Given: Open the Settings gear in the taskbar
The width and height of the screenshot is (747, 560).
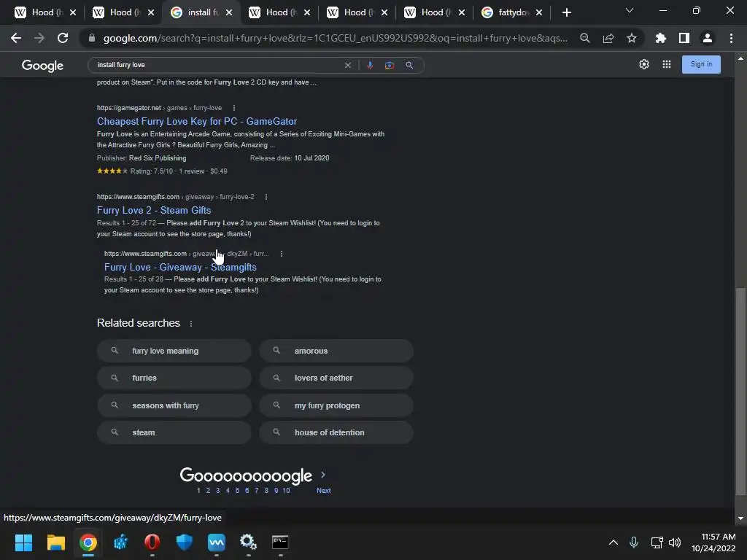Looking at the screenshot, I should [248, 542].
